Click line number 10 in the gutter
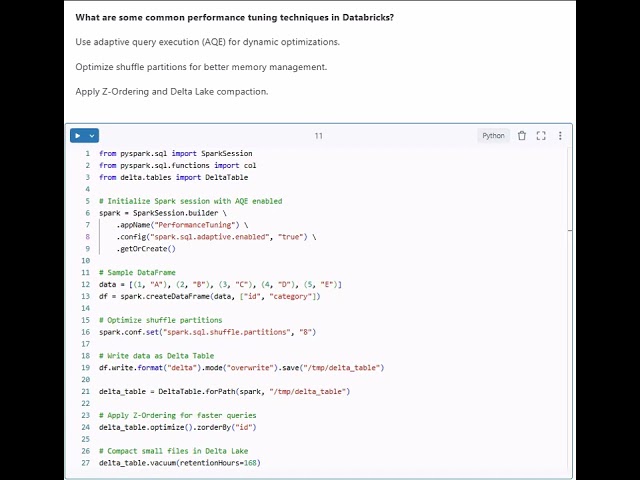 coord(85,260)
